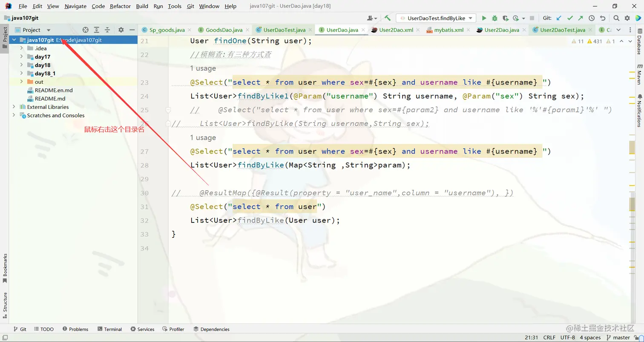Collapse the java107git root node arrow

[x=14, y=40]
